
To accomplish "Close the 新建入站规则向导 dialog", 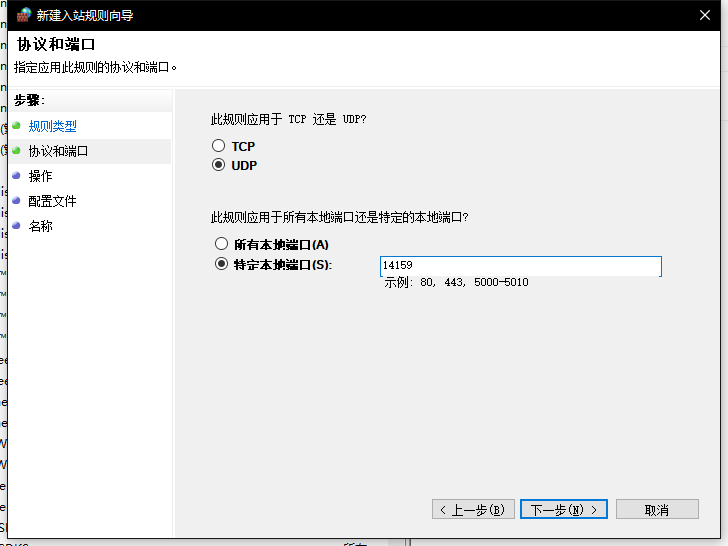I will pyautogui.click(x=705, y=15).
